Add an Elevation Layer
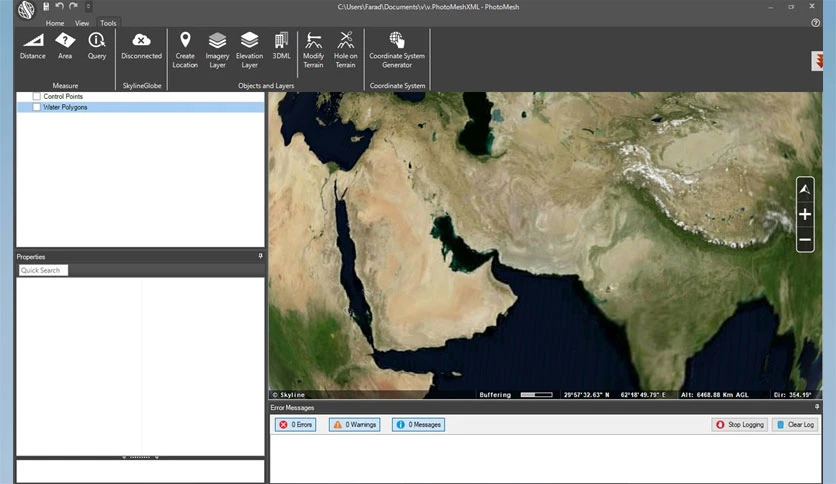 point(250,50)
